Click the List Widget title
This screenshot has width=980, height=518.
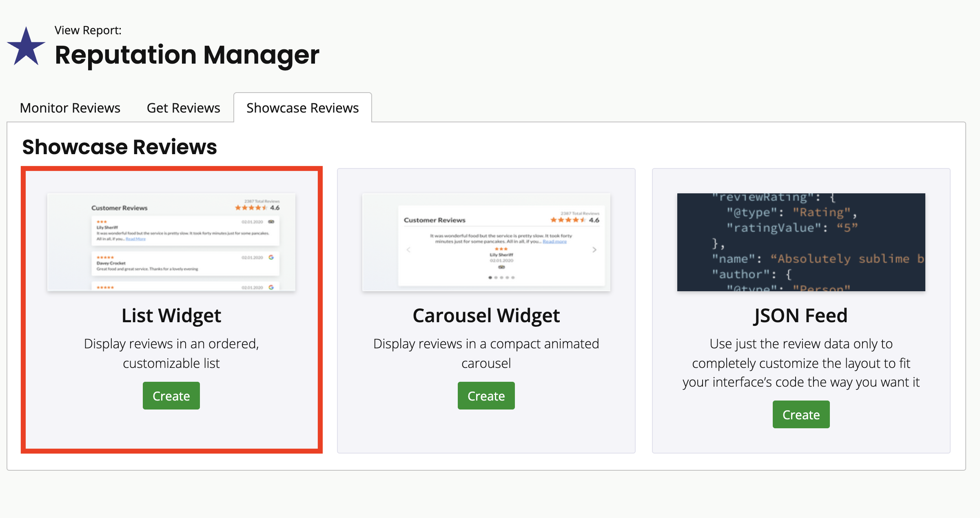[x=171, y=316]
